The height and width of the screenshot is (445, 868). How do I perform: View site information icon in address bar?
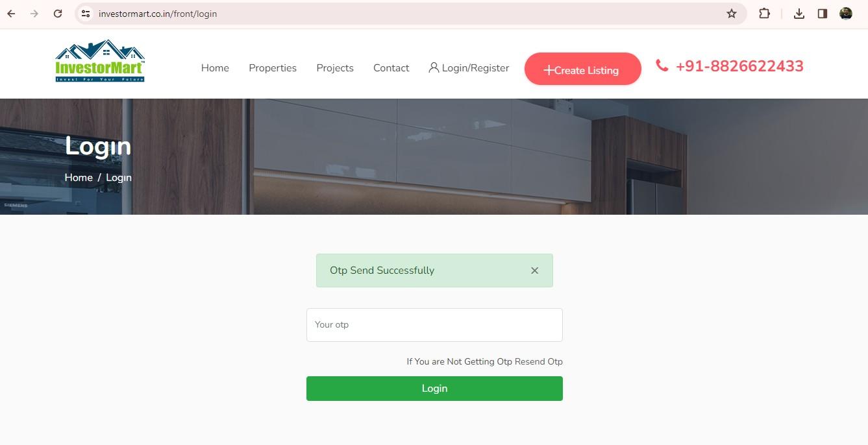(x=86, y=14)
